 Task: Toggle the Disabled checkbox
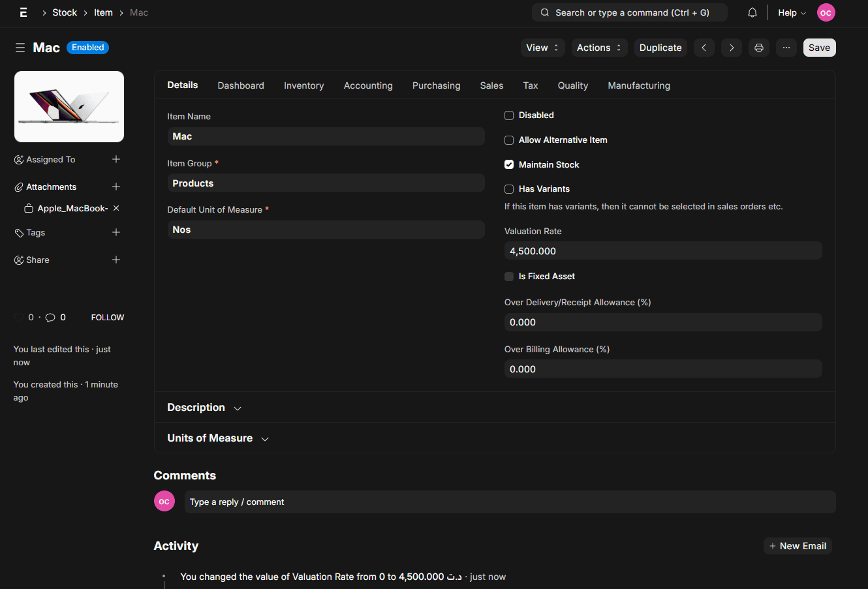point(509,115)
